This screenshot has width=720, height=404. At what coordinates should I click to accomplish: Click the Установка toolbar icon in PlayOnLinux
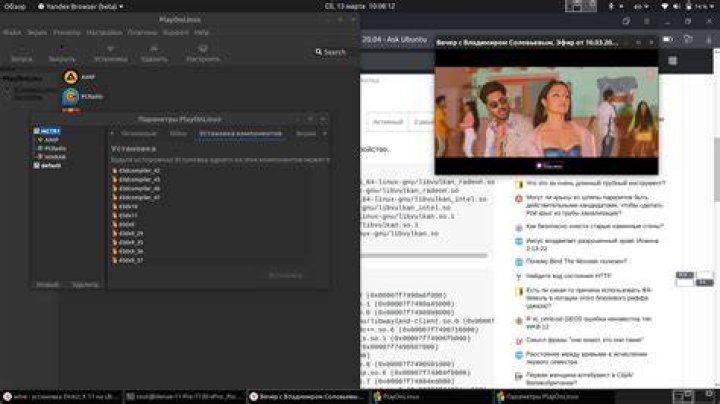coord(110,49)
